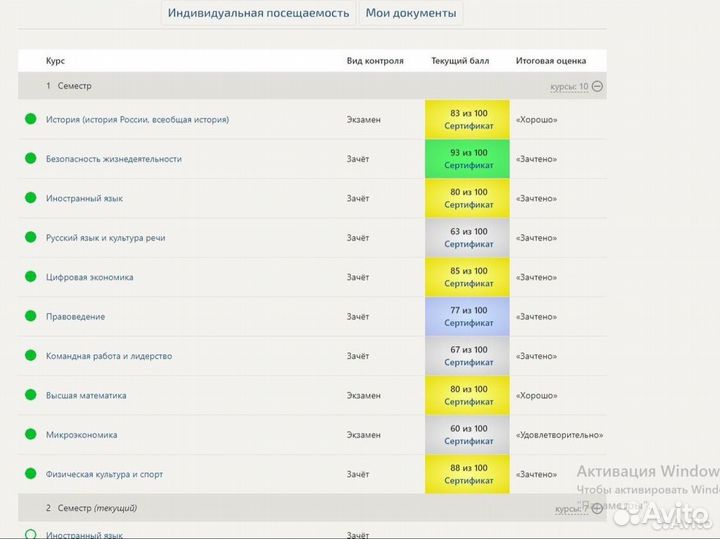
Task: Open Сертификат link for Микроэкономика score
Action: click(468, 441)
